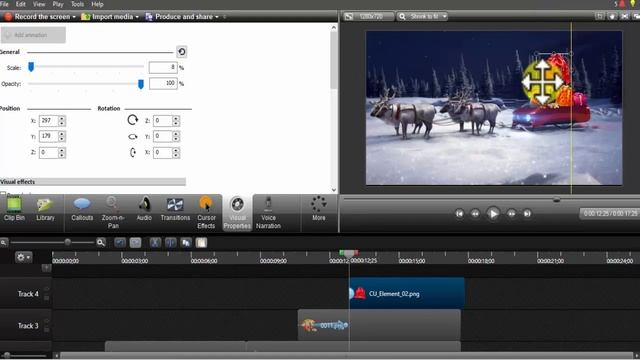Click Record the screen button

(x=37, y=17)
